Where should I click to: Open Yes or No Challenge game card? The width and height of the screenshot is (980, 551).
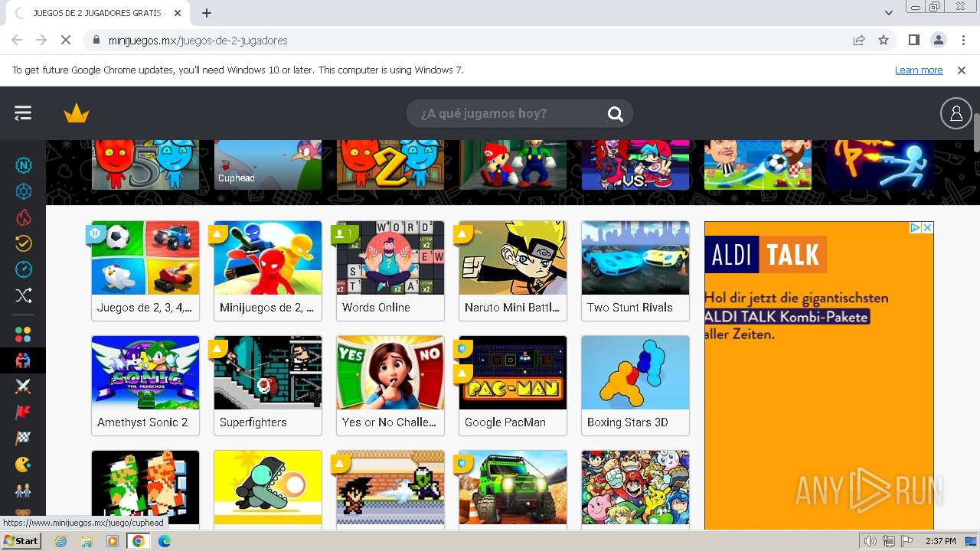click(x=390, y=385)
